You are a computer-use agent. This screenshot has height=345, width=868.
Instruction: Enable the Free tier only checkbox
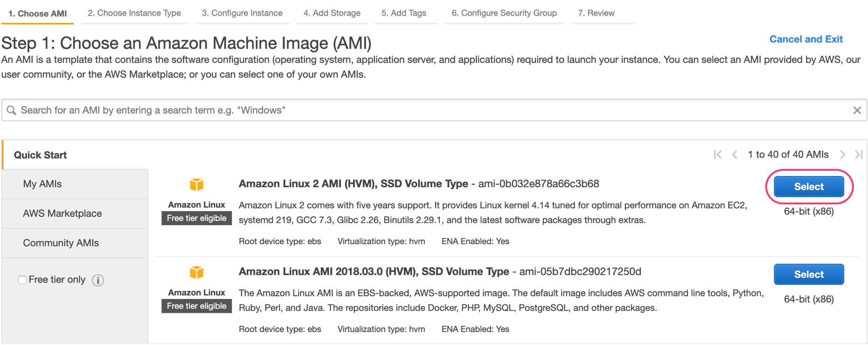22,280
